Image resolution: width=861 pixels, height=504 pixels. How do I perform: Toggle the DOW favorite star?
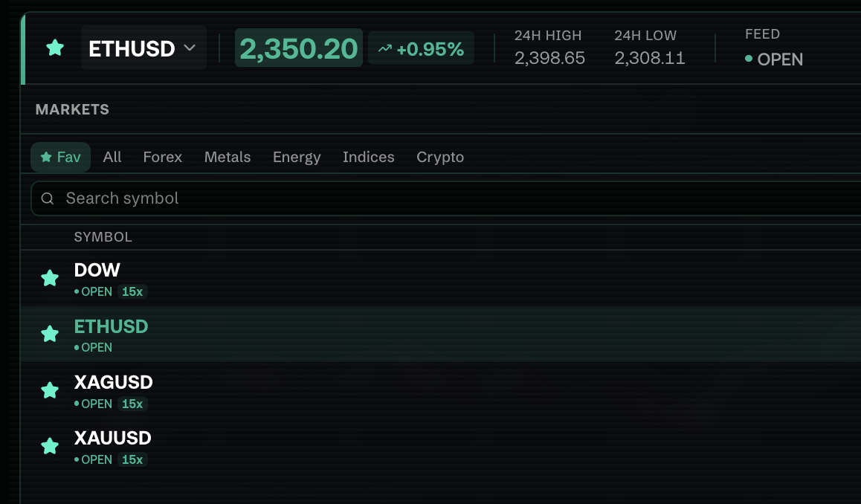(50, 278)
